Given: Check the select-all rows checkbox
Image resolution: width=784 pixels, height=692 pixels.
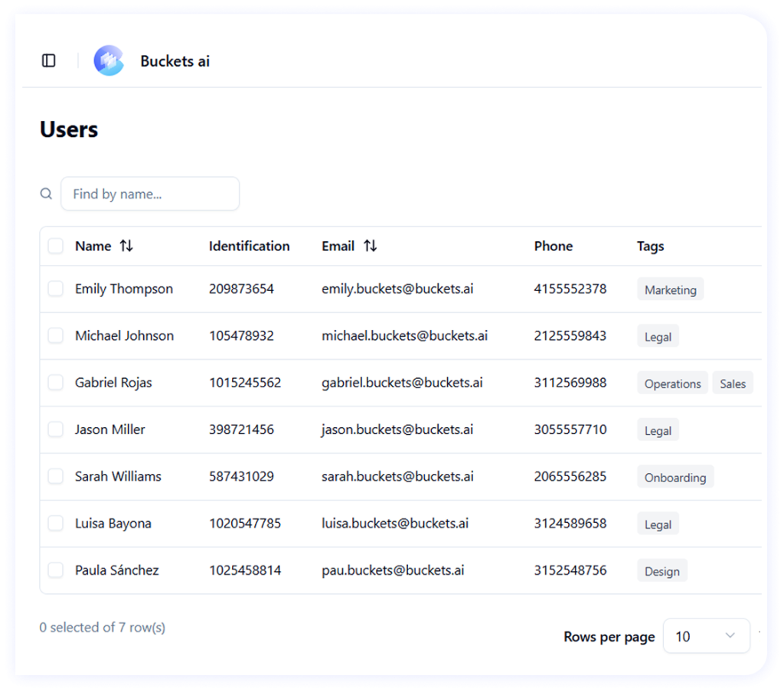Looking at the screenshot, I should [56, 246].
